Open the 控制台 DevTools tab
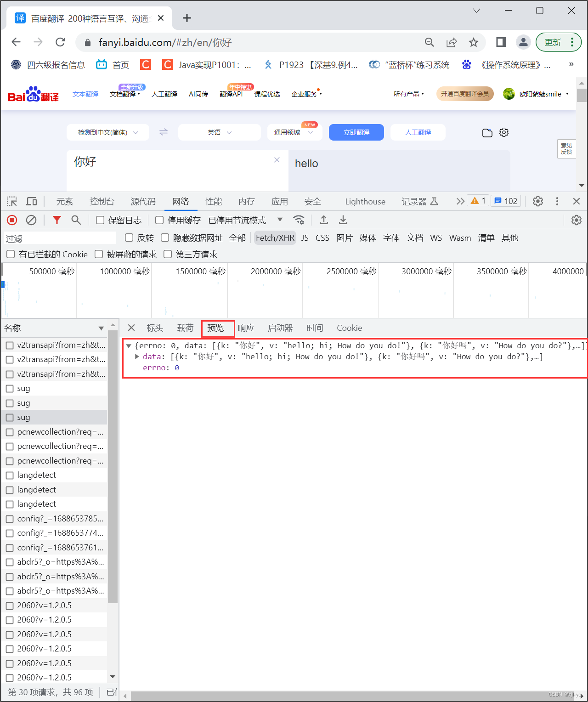 (x=102, y=201)
